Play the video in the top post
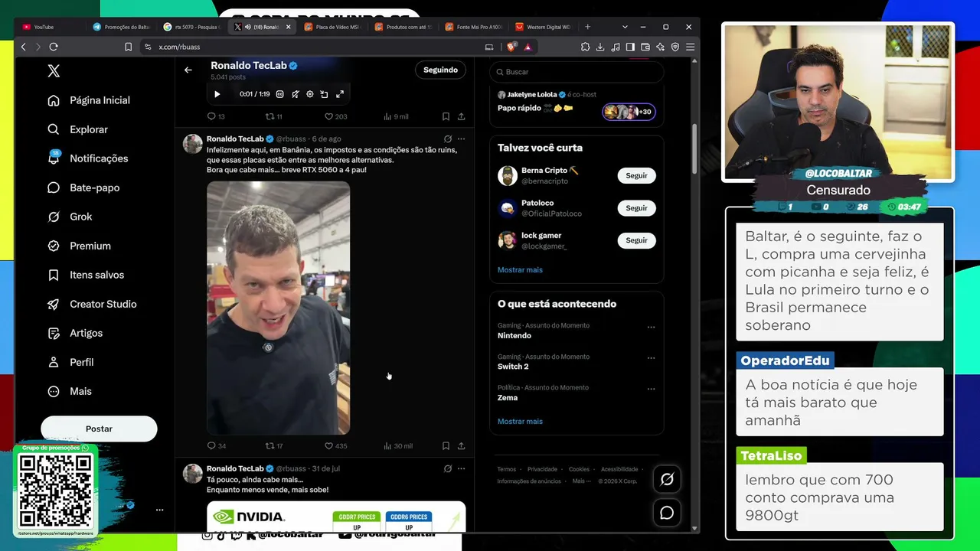Viewport: 980px width, 551px height. click(x=217, y=94)
